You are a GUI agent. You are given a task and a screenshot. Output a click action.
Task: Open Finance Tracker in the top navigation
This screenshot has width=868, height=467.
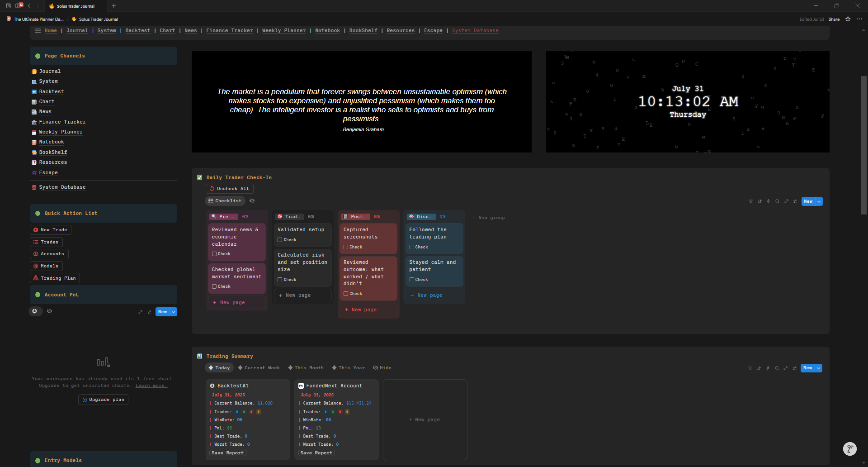[229, 31]
